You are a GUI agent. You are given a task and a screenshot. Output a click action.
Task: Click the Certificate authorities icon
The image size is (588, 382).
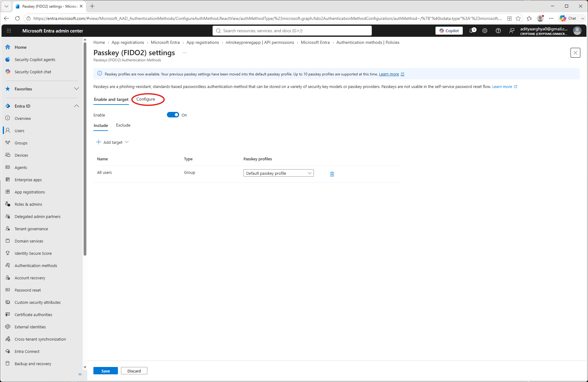click(8, 315)
